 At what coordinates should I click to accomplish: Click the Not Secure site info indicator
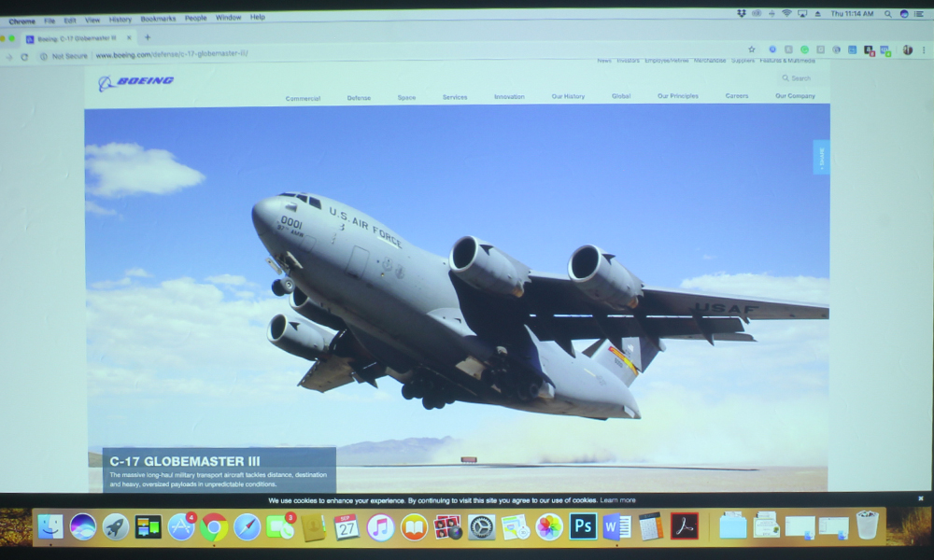tap(64, 57)
